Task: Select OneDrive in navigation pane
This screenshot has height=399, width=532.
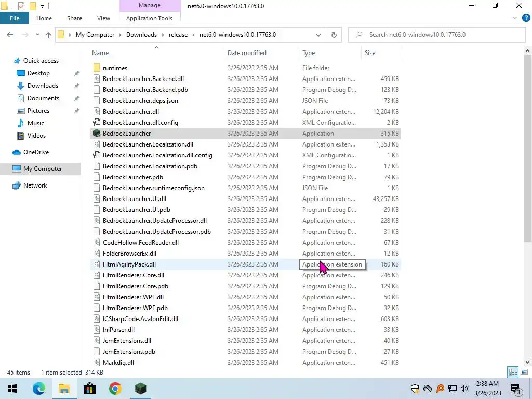Action: [x=36, y=152]
